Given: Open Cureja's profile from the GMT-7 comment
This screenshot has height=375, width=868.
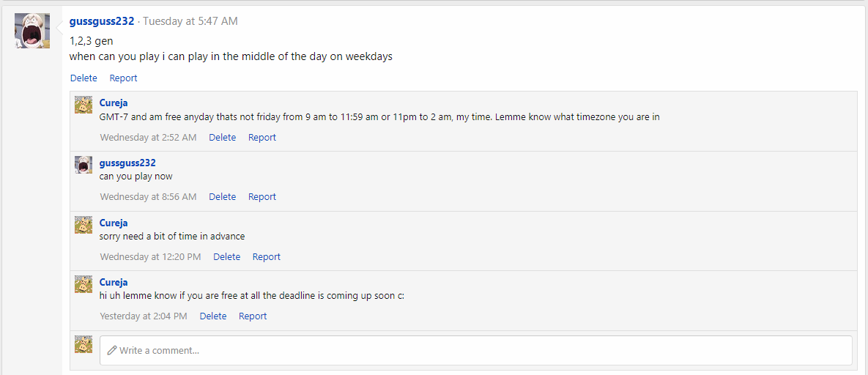Looking at the screenshot, I should 114,103.
